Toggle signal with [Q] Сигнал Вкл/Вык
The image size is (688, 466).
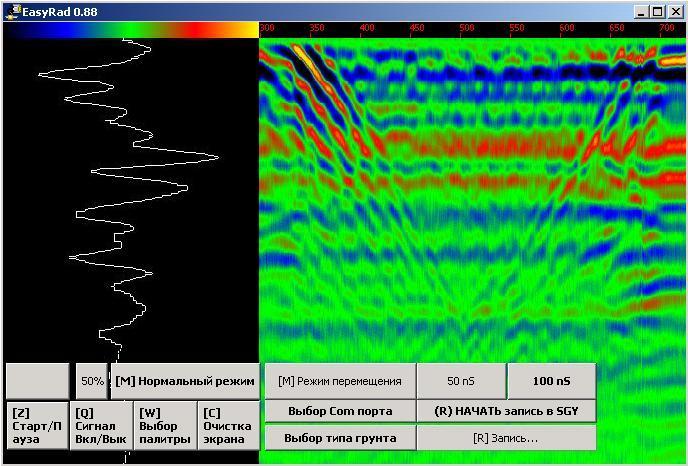coord(101,426)
